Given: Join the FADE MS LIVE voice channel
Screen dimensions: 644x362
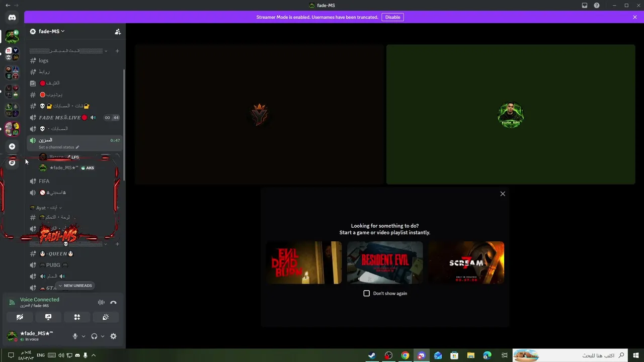Looking at the screenshot, I should (75, 117).
